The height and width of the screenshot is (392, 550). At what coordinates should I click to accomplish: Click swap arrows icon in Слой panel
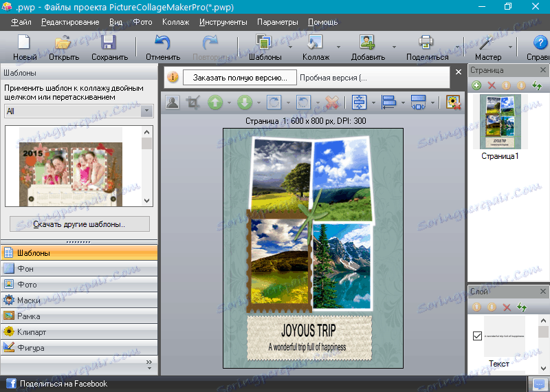coord(522,307)
